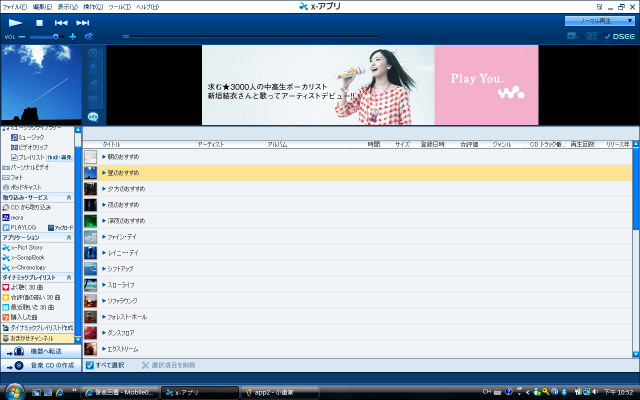640x400 pixels.
Task: Click the playlist 作成・編集 button
Action: pyautogui.click(x=60, y=157)
